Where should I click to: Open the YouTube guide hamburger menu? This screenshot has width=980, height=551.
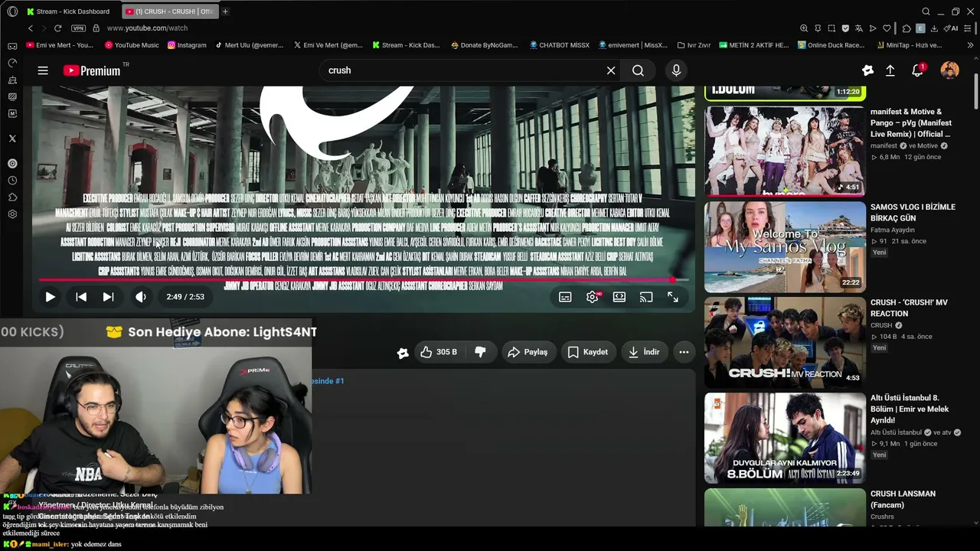pos(43,70)
